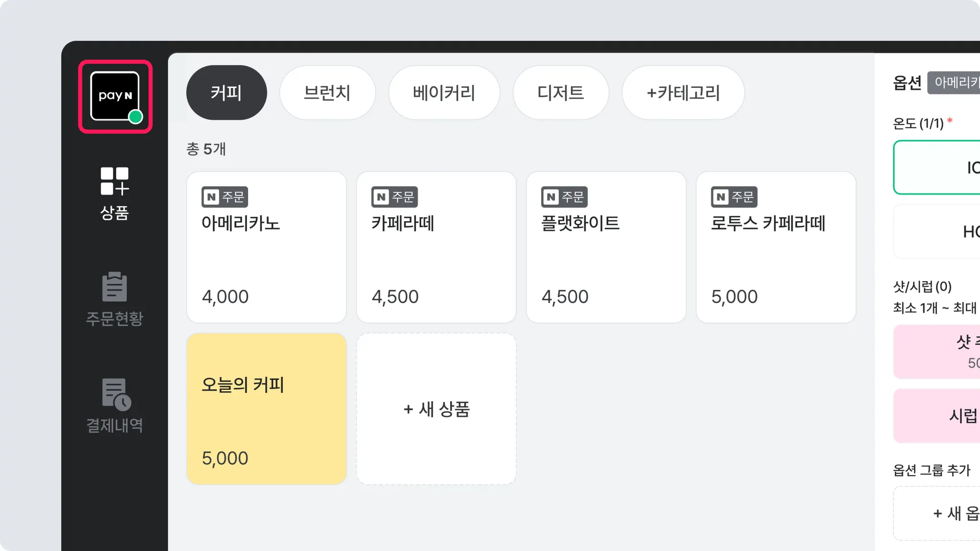Add a new option group button
This screenshot has width=980, height=551.
pos(938,513)
